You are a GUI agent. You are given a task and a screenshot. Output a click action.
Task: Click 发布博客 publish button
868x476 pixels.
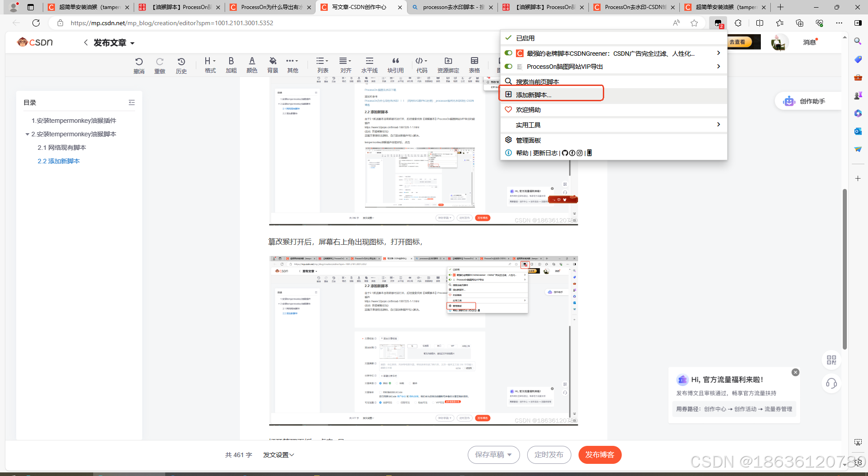[x=600, y=455]
